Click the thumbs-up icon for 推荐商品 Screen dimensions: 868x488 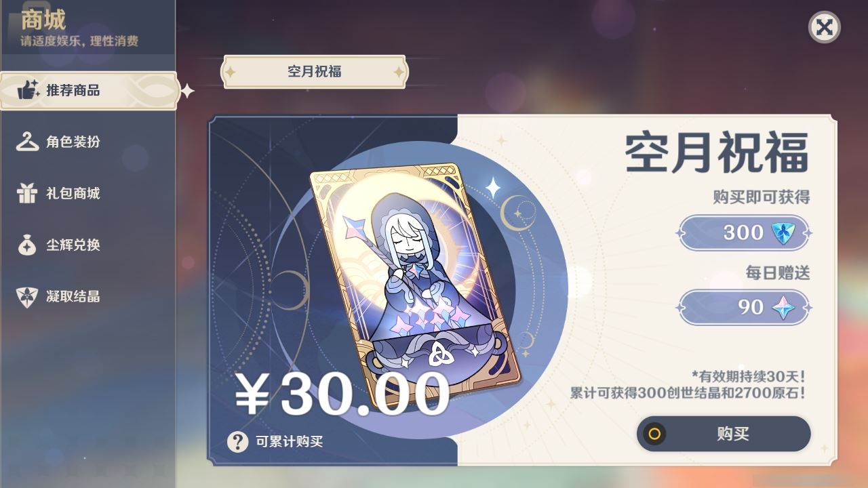28,89
